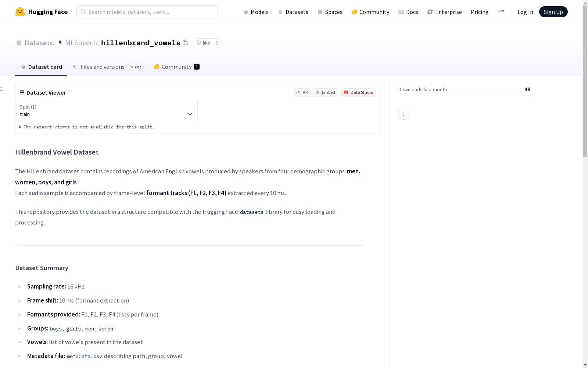Click the Frame shift: 10 ms line
The image size is (588, 368).
click(x=78, y=300)
